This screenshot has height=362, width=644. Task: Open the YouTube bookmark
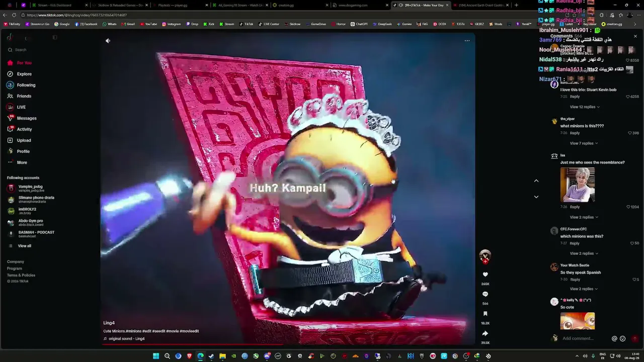[148, 24]
